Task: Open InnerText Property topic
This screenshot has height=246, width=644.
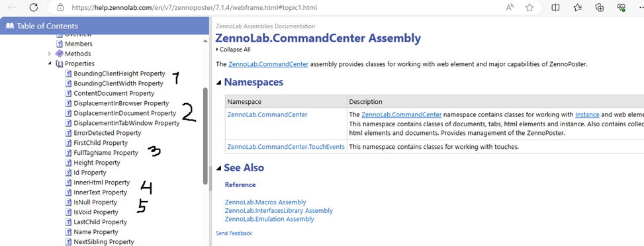Action: [x=100, y=192]
